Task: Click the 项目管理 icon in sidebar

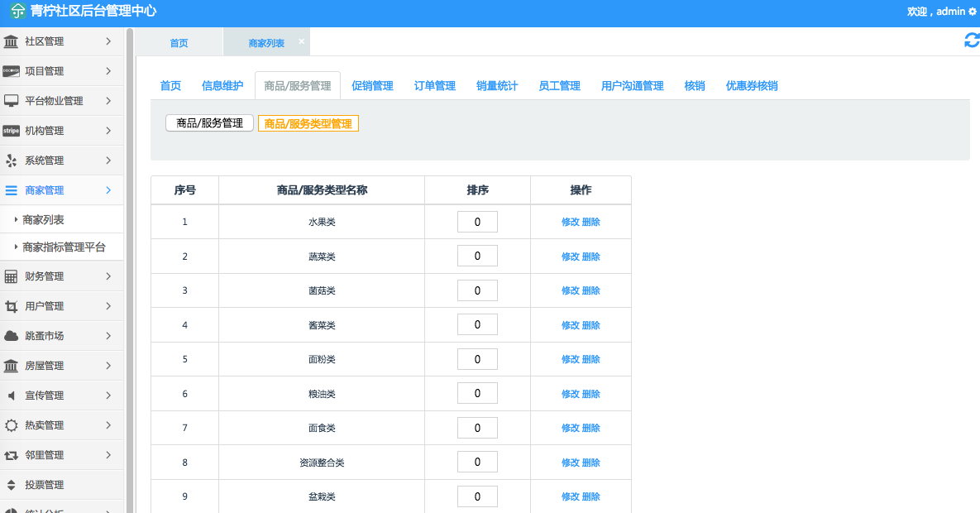Action: coord(11,71)
